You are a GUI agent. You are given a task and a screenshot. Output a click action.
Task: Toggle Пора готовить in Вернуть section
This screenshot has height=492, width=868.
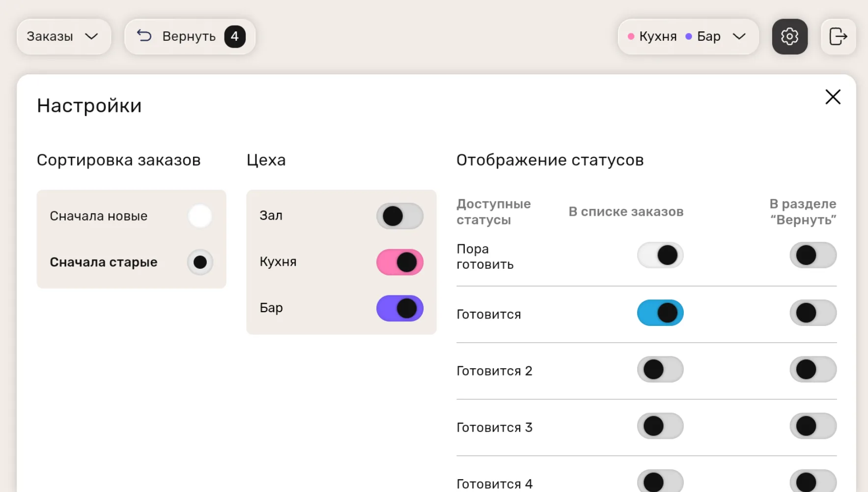(x=813, y=255)
